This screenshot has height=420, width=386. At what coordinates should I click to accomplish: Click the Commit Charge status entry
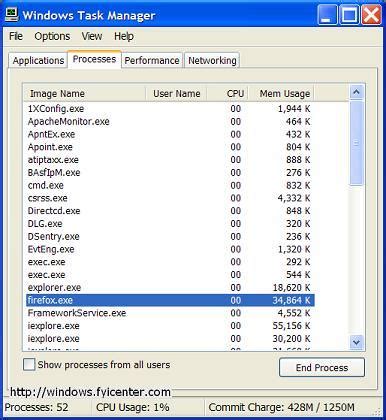point(282,407)
